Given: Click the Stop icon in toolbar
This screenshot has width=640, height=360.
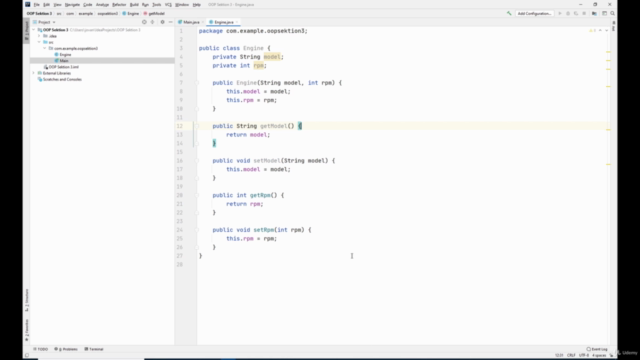Looking at the screenshot, I should [584, 13].
